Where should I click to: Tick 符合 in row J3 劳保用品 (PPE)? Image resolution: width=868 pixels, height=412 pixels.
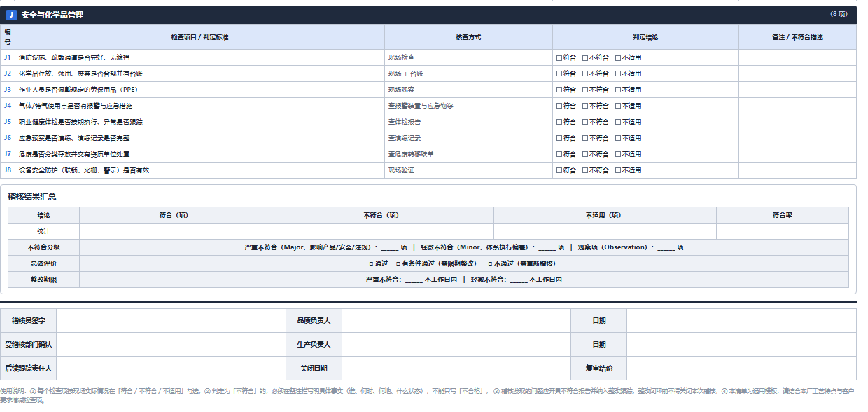pos(559,90)
